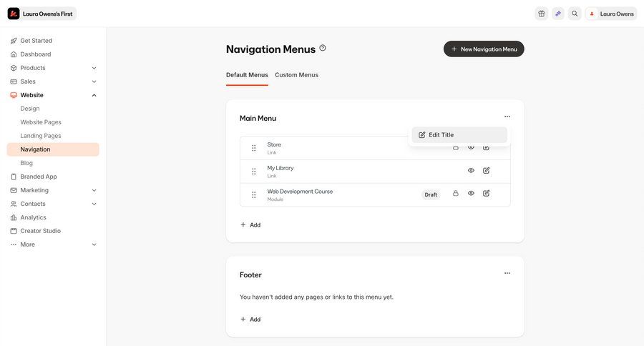Select Edit Title from the popup menu
Screen dimensions: 644x346
coord(459,134)
